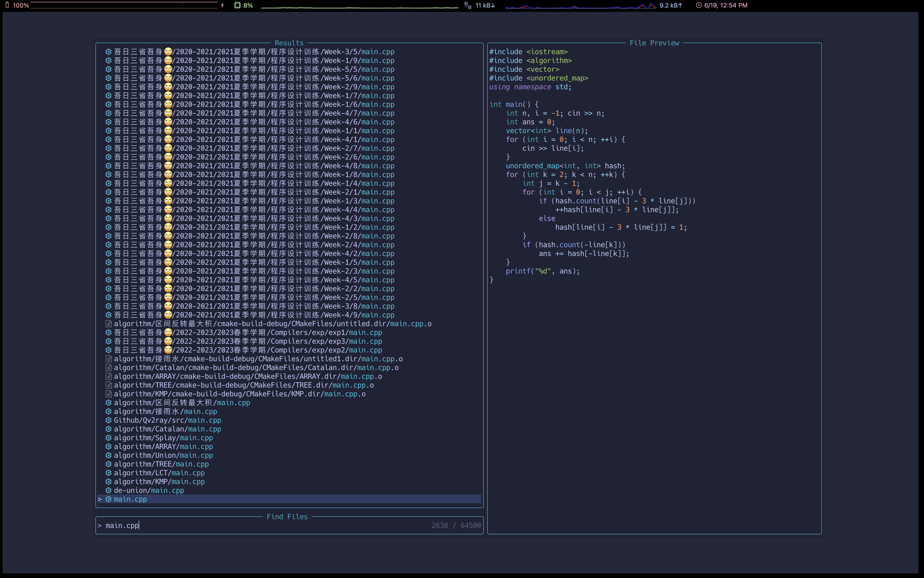Screen dimensions: 924x578
Task: Click the C++ icon of algorithm/LCT/main.cpp
Action: click(x=109, y=473)
